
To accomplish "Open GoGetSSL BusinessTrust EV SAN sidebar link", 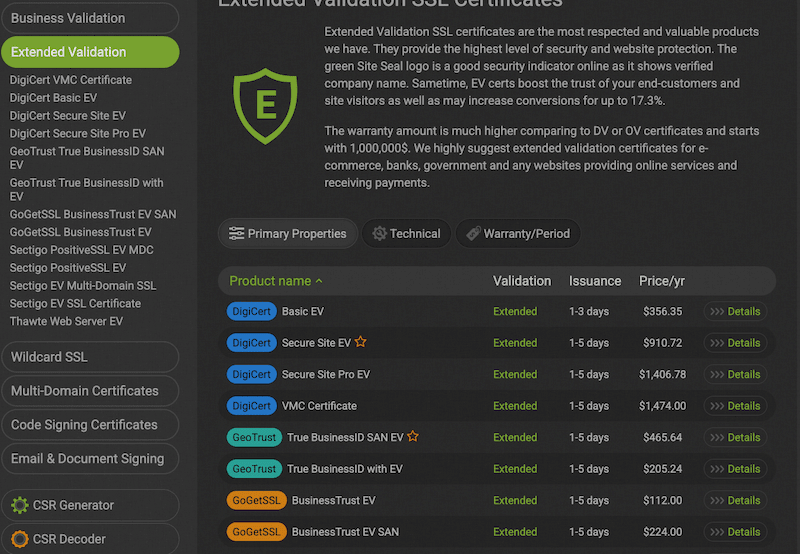I will pos(93,214).
